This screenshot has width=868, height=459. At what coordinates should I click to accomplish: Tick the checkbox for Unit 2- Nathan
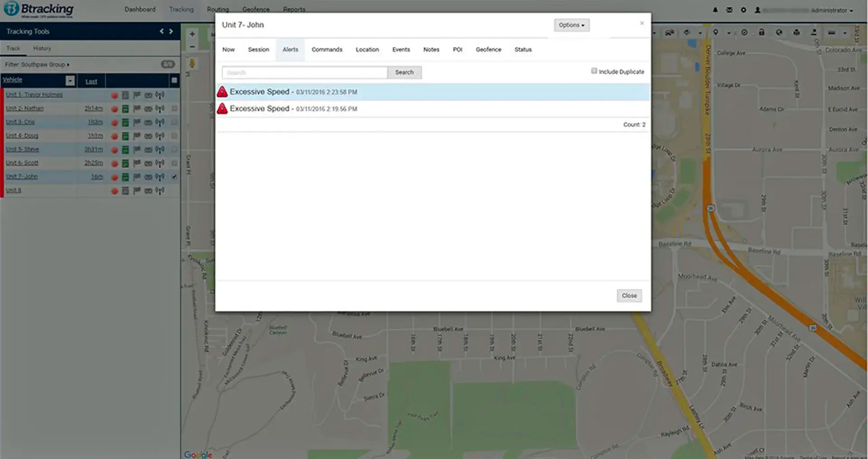(x=174, y=109)
